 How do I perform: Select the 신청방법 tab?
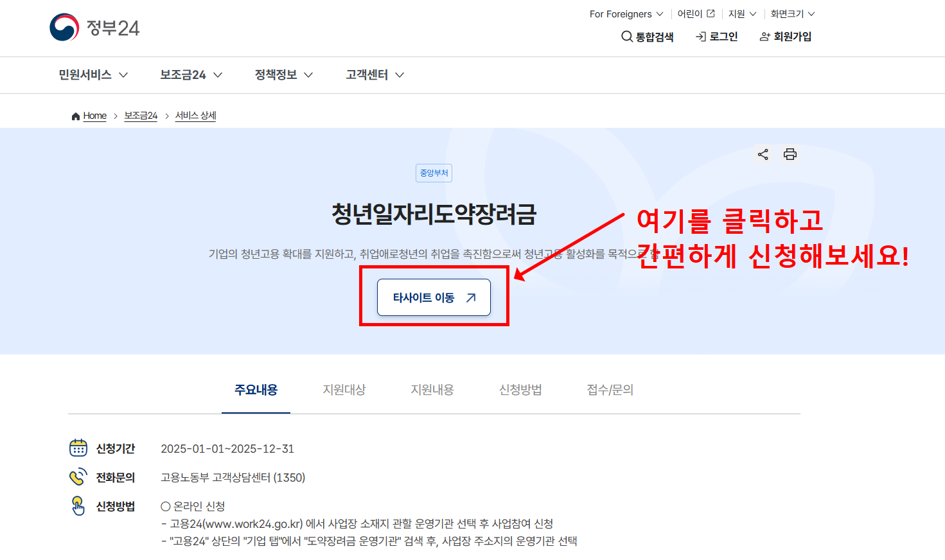[521, 389]
